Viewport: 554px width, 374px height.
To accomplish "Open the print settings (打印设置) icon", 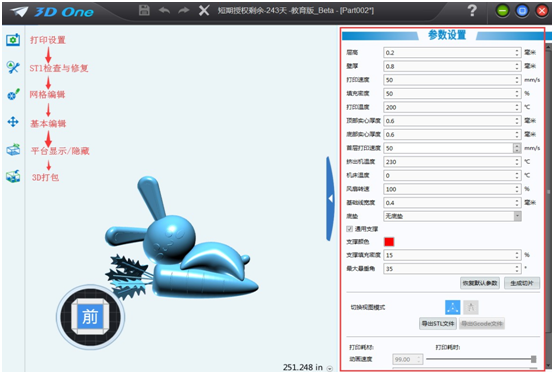I will [13, 40].
